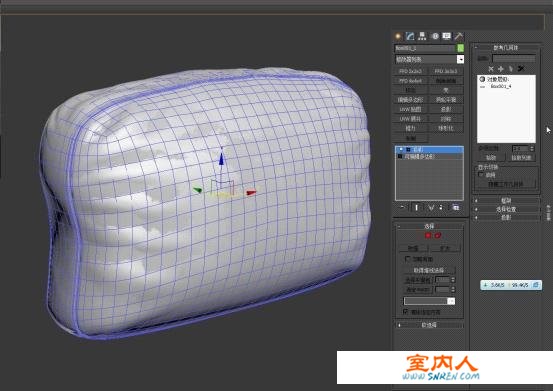This screenshot has width=553, height=391.
Task: Select the top highlighted modifier stack entry
Action: coord(429,149)
